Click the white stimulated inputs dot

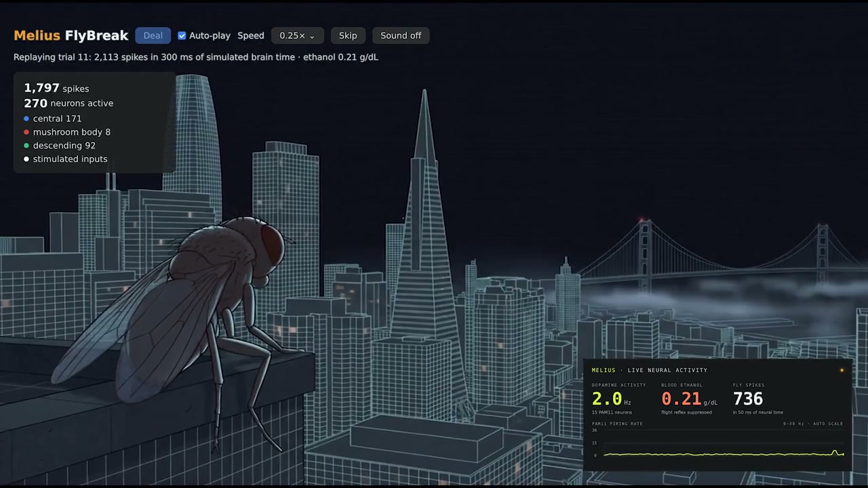[x=26, y=159]
